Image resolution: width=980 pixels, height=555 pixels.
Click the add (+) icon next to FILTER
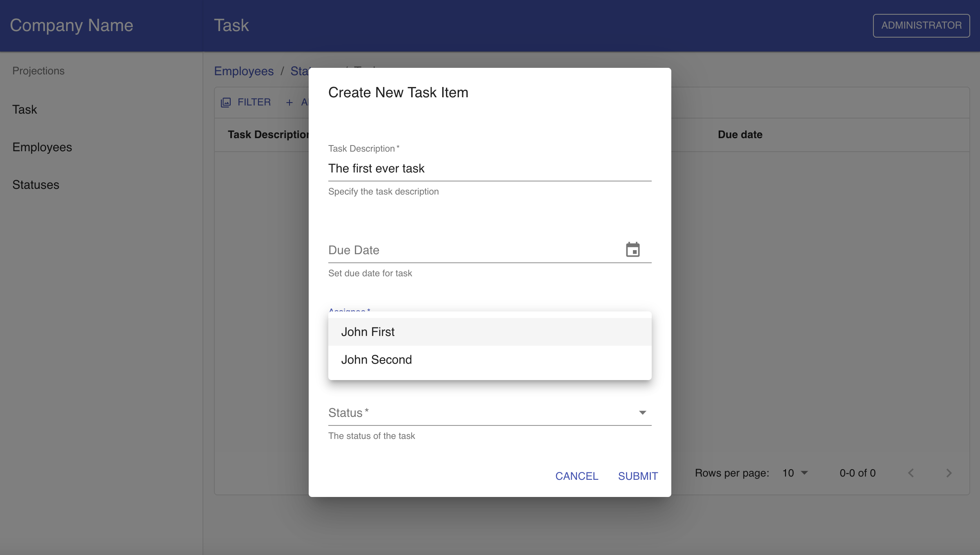pos(290,102)
